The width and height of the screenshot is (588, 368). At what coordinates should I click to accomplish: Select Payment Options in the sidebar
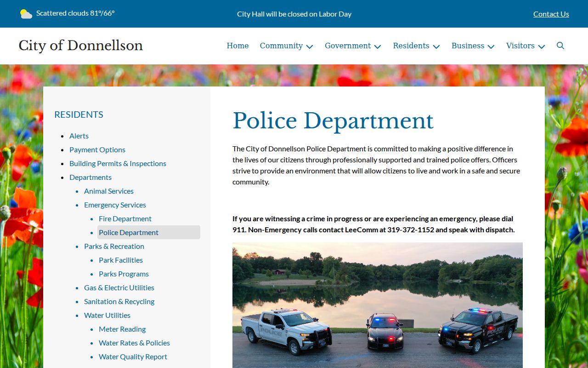coord(97,149)
